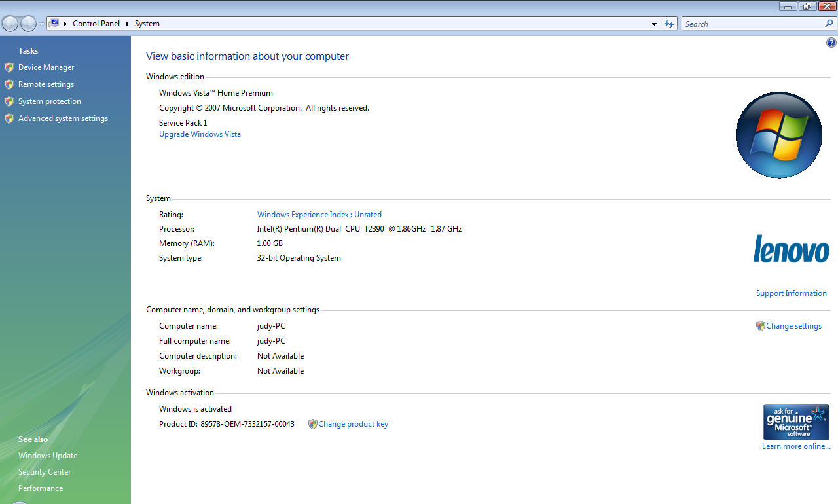Click the Upgrade Windows Vista link
This screenshot has width=838, height=504.
coord(200,134)
